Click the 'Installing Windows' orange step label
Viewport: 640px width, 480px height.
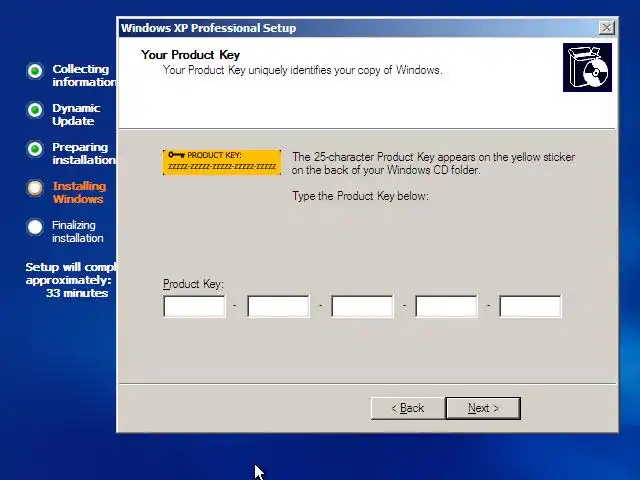(79, 192)
